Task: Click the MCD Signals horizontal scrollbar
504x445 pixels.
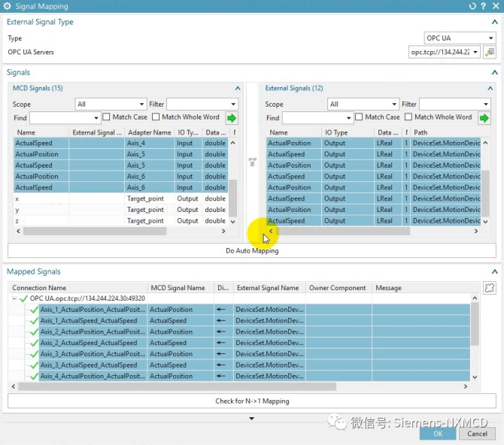Action: point(95,231)
